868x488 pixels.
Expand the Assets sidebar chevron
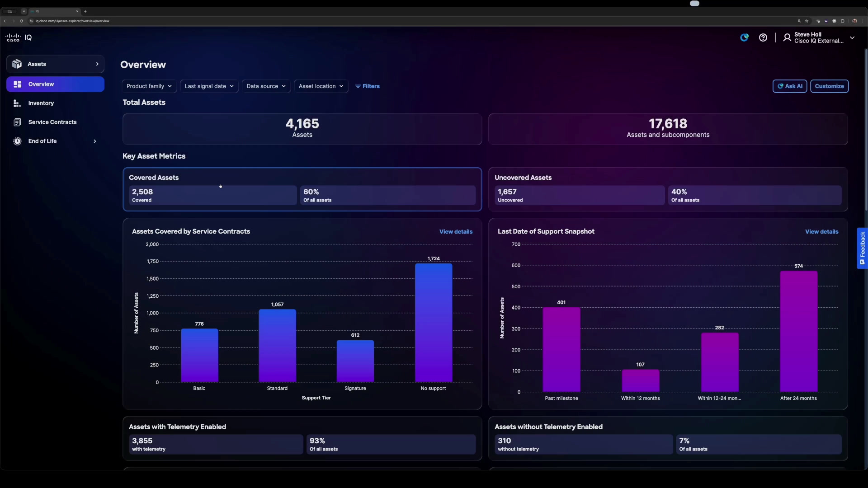click(97, 64)
